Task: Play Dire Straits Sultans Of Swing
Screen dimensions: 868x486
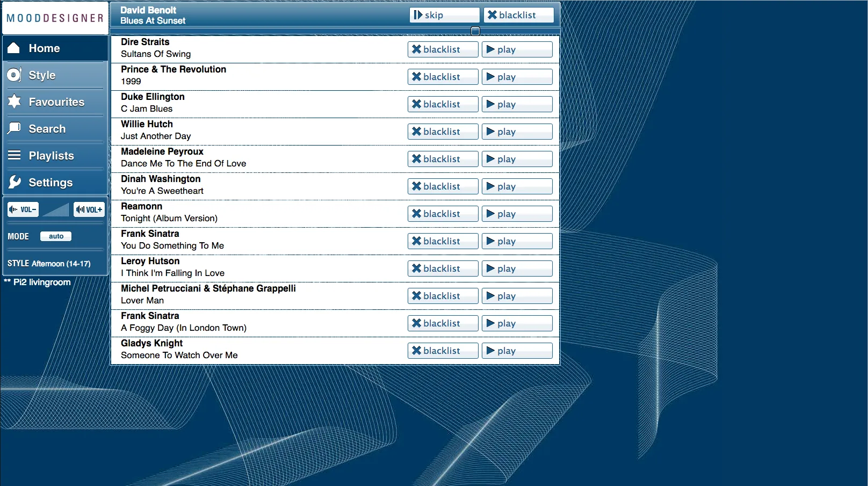Action: 517,49
